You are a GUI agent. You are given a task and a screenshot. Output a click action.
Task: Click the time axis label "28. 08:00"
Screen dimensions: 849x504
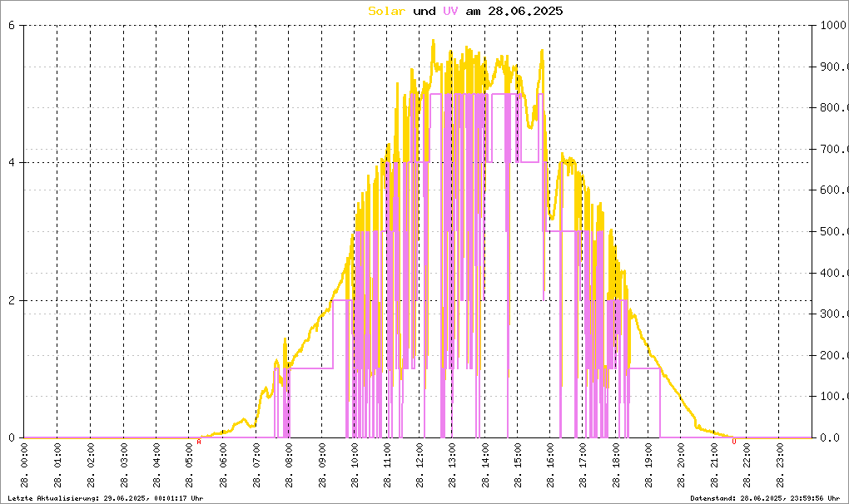point(289,466)
